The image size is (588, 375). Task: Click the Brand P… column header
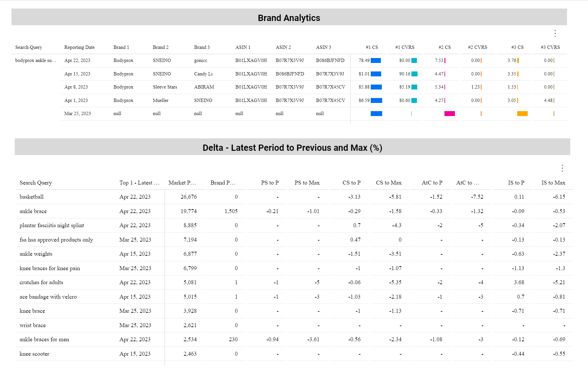pos(223,183)
